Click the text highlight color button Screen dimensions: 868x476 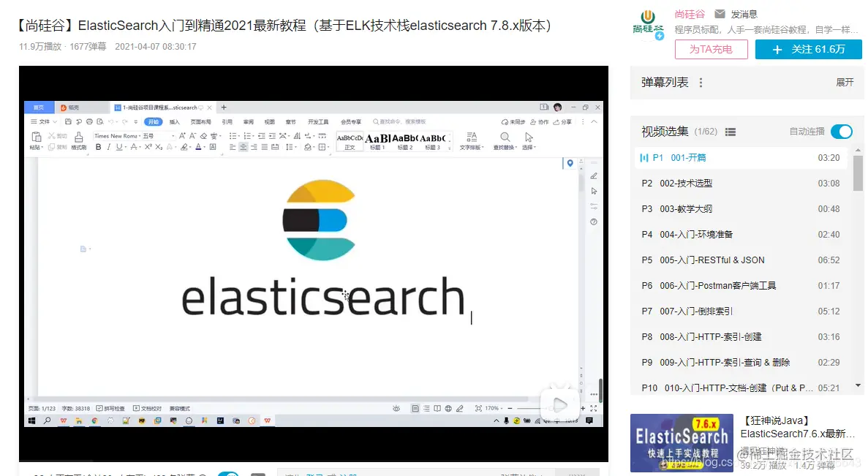[184, 147]
